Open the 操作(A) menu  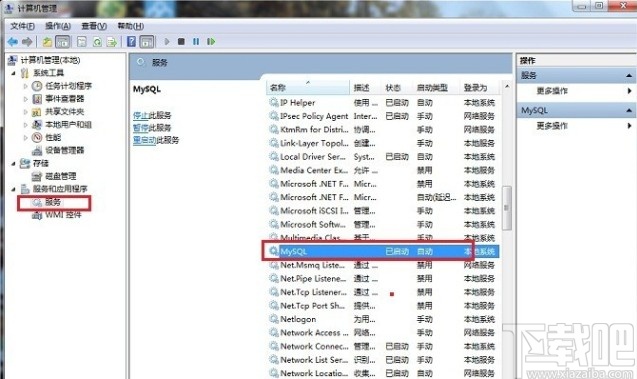58,26
